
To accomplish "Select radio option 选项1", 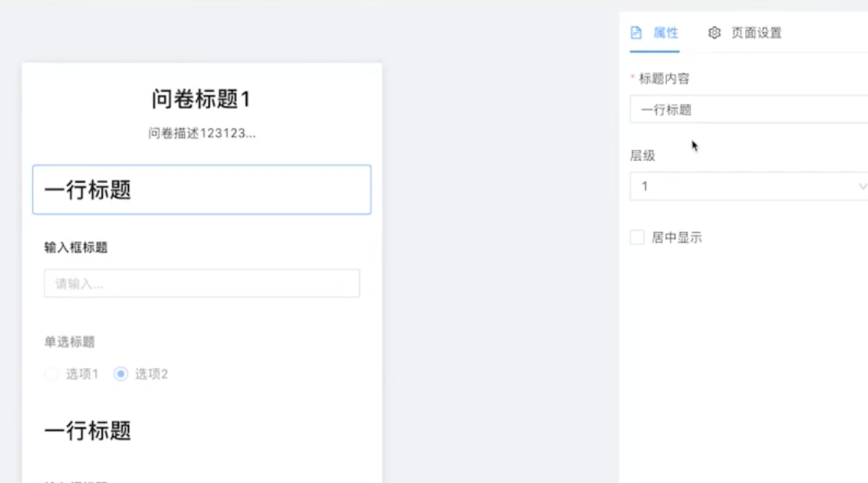I will click(x=52, y=374).
